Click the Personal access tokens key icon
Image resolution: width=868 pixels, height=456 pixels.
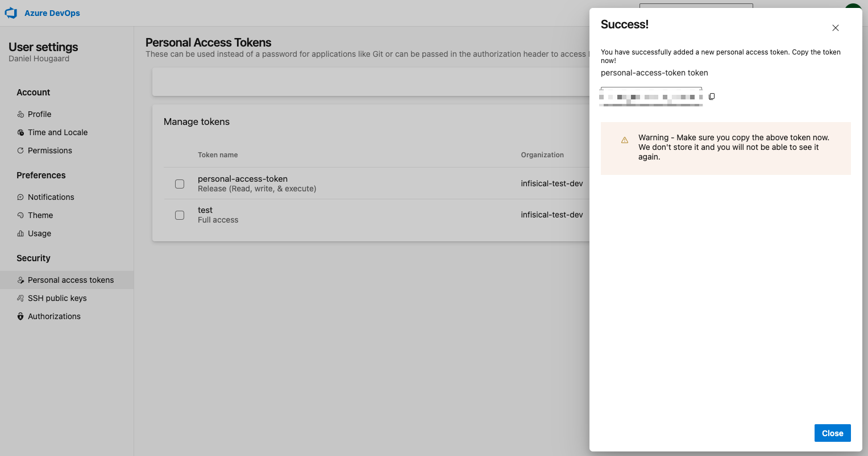click(x=20, y=280)
